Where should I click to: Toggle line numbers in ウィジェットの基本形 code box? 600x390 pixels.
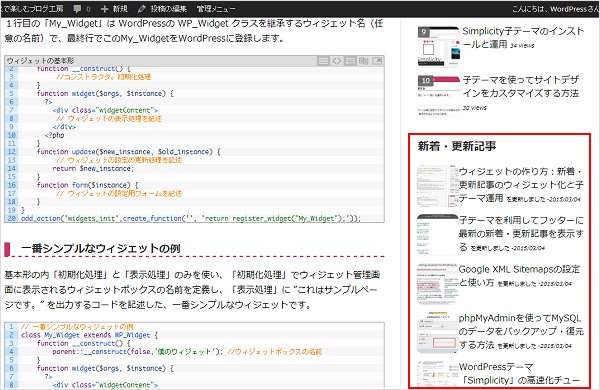click(323, 61)
